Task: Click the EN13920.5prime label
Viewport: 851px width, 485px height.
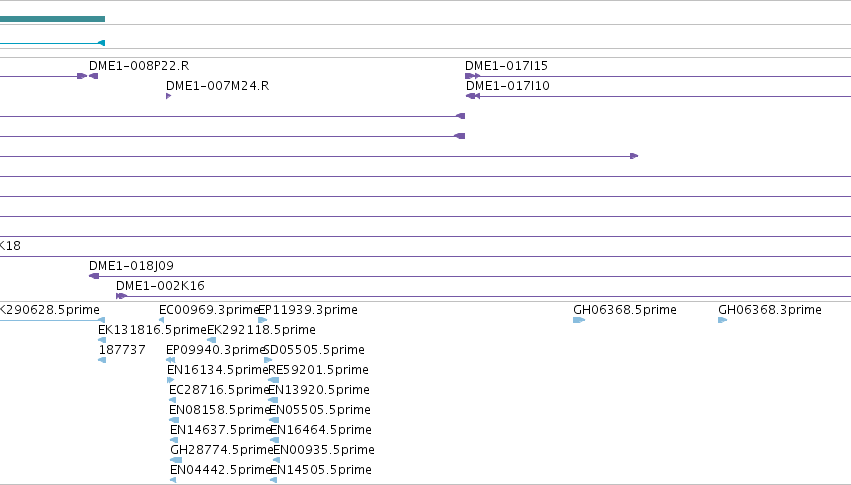Action: [x=319, y=390]
